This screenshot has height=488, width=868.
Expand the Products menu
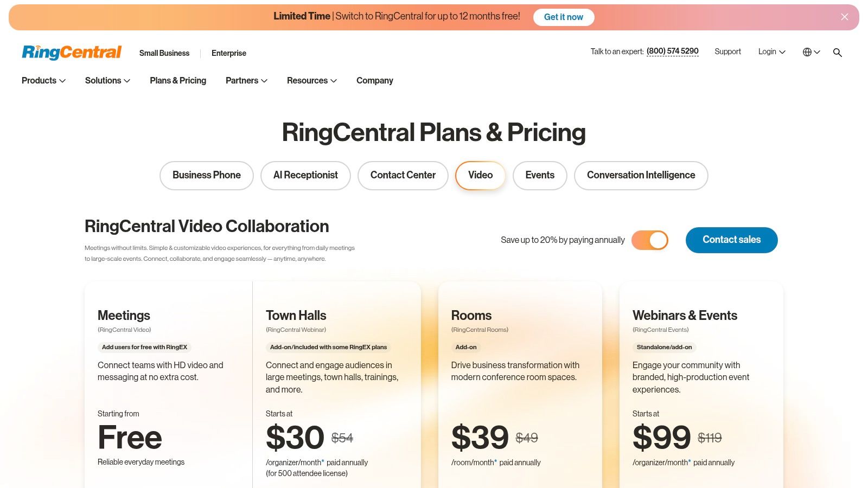point(43,80)
